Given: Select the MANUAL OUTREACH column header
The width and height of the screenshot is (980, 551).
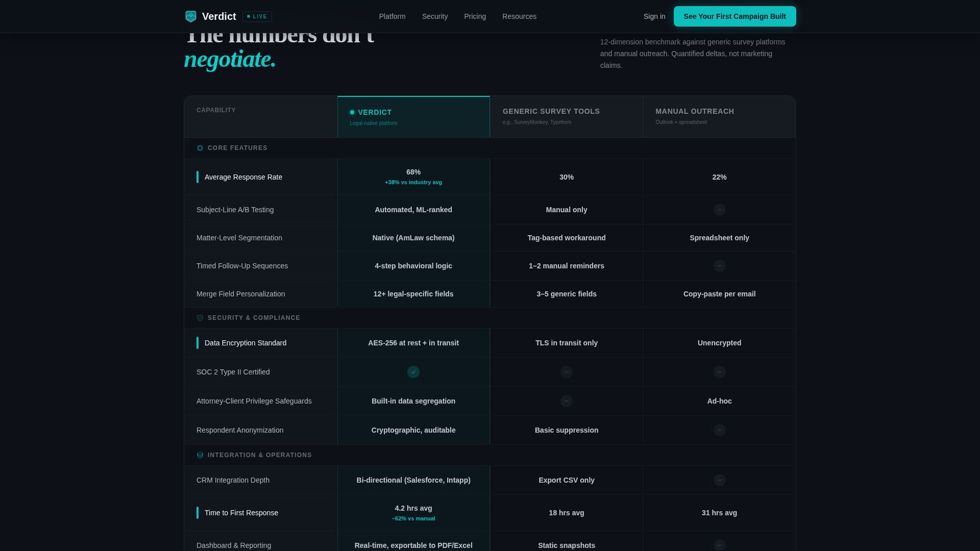Looking at the screenshot, I should point(720,117).
